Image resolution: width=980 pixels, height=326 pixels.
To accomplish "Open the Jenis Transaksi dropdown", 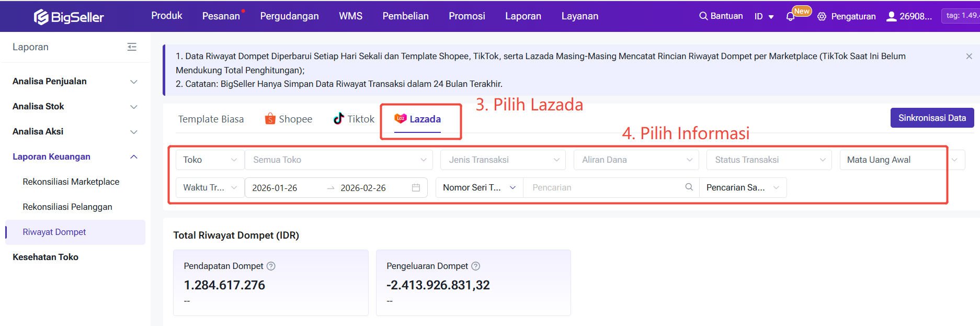I will point(503,160).
